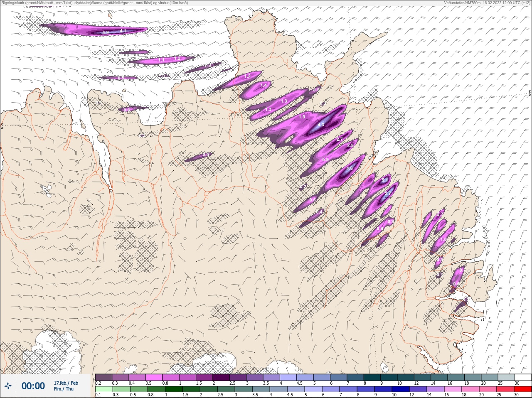Click the bright red swatch ending the lower legend
Viewport: 532px width, 398px height.
pos(523,389)
